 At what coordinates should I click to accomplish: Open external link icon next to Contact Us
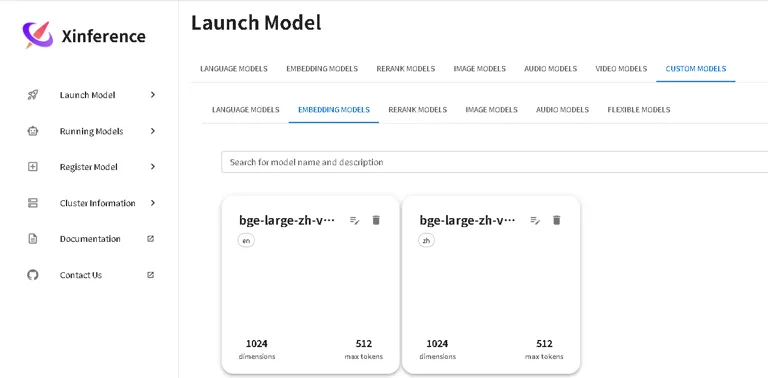(151, 275)
